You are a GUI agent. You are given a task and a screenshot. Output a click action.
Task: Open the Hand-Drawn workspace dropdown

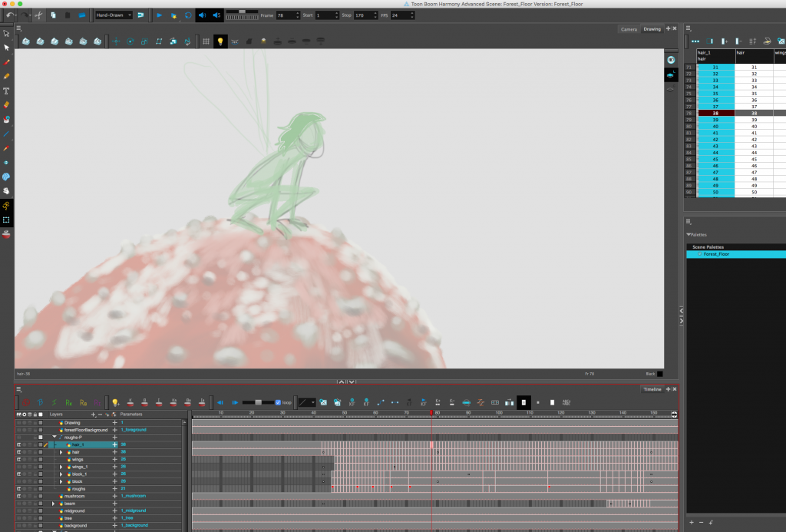pos(114,15)
